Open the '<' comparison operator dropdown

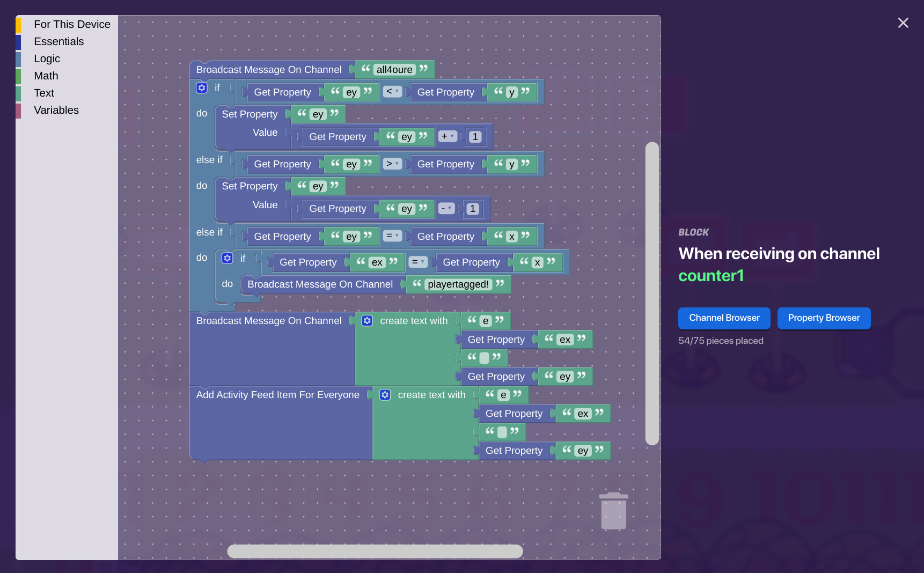tap(393, 91)
